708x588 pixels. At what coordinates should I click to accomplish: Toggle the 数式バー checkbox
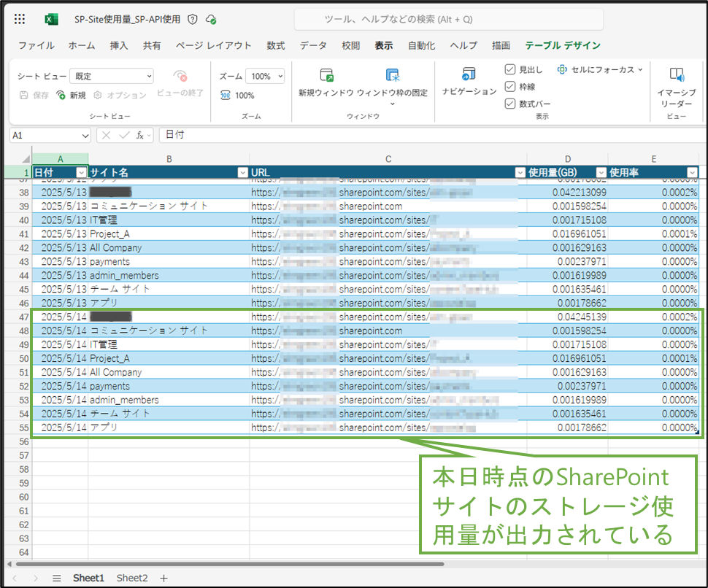[x=509, y=104]
